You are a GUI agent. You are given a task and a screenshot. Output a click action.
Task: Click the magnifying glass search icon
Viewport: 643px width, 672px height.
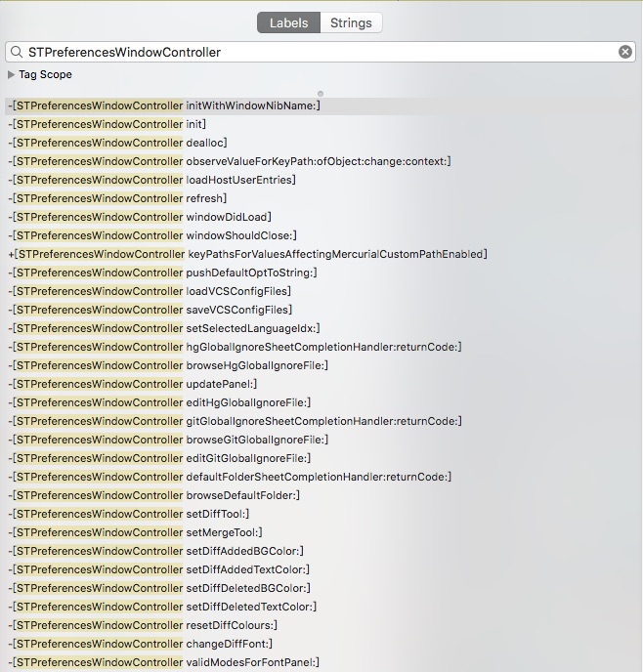pyautogui.click(x=17, y=52)
